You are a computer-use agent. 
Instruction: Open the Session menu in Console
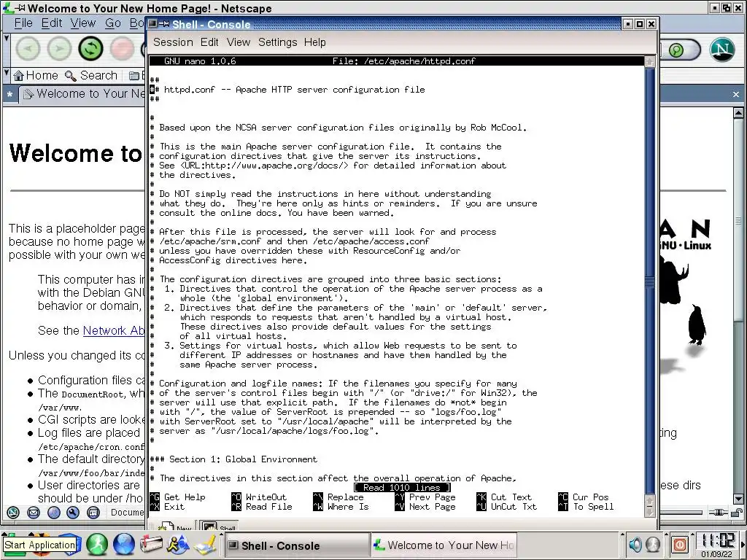(x=173, y=42)
